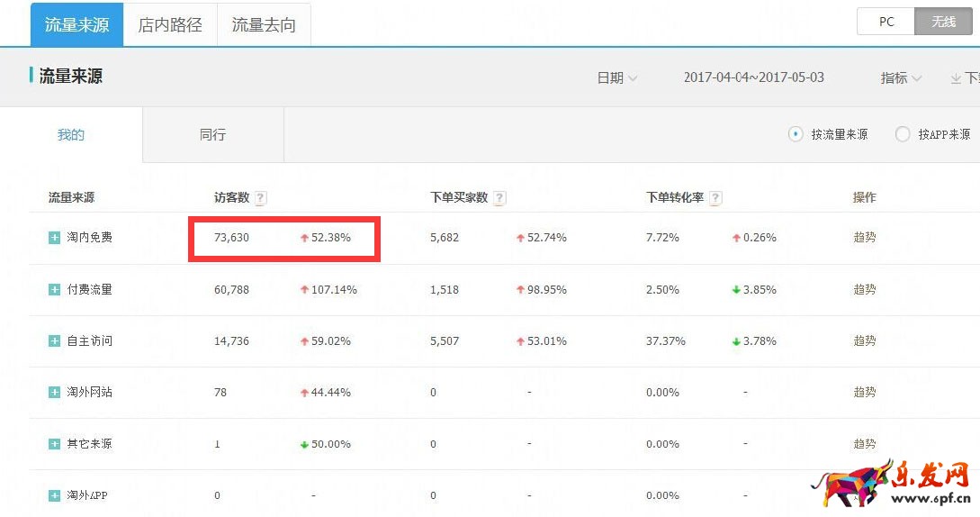The width and height of the screenshot is (980, 517).
Task: Open the 日期 dropdown
Action: click(617, 78)
